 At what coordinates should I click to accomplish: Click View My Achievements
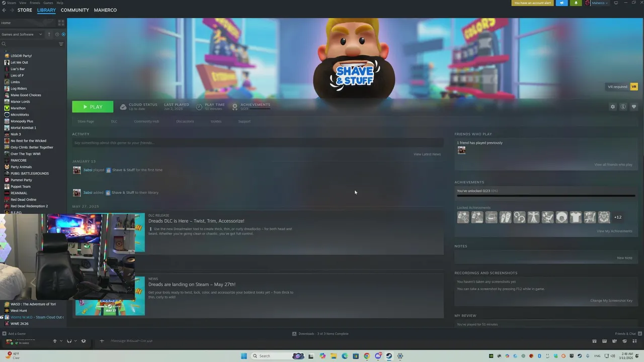614,231
